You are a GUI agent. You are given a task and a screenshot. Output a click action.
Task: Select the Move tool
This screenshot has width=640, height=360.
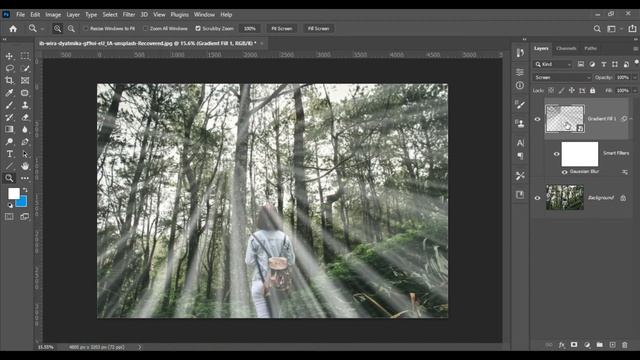pos(9,56)
